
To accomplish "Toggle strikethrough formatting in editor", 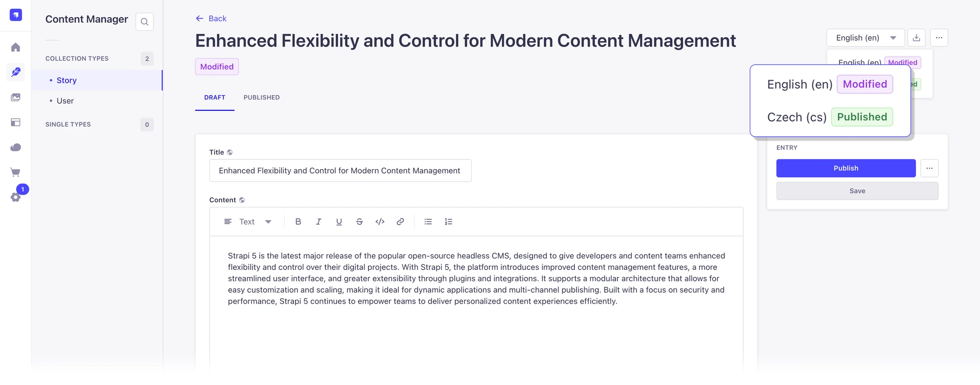I will (x=359, y=222).
